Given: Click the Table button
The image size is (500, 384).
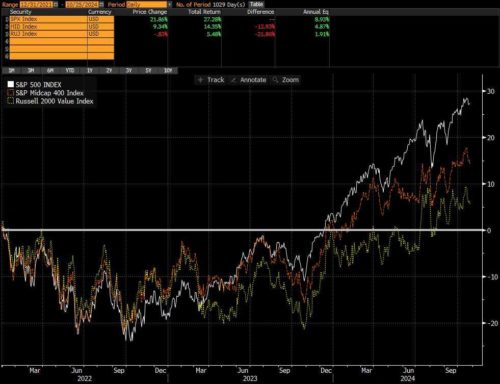Looking at the screenshot, I should [x=256, y=4].
